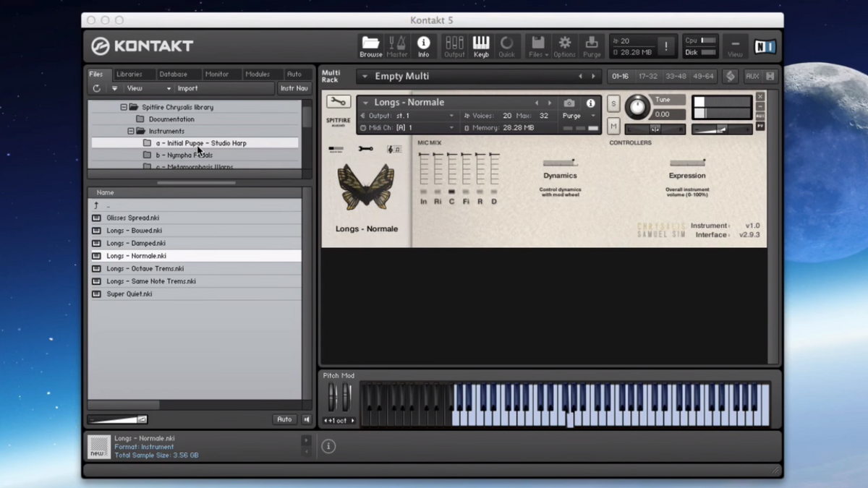868x488 pixels.
Task: Switch to the Libraries tab
Action: 129,74
